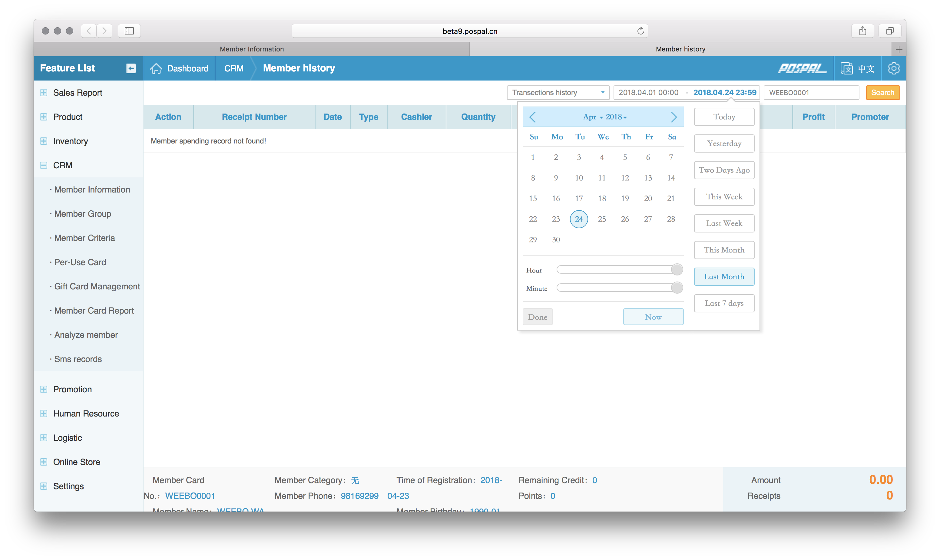The width and height of the screenshot is (940, 560).
Task: Collapse the CRM section
Action: [x=44, y=165]
